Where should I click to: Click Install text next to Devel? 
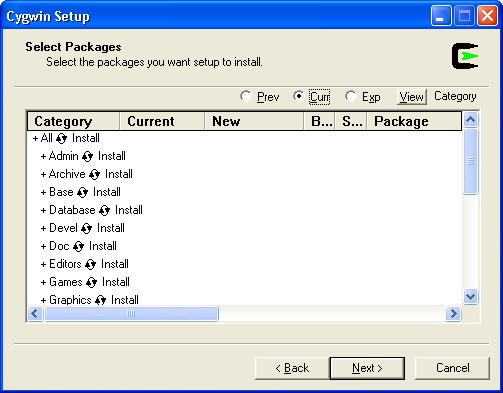pos(111,228)
